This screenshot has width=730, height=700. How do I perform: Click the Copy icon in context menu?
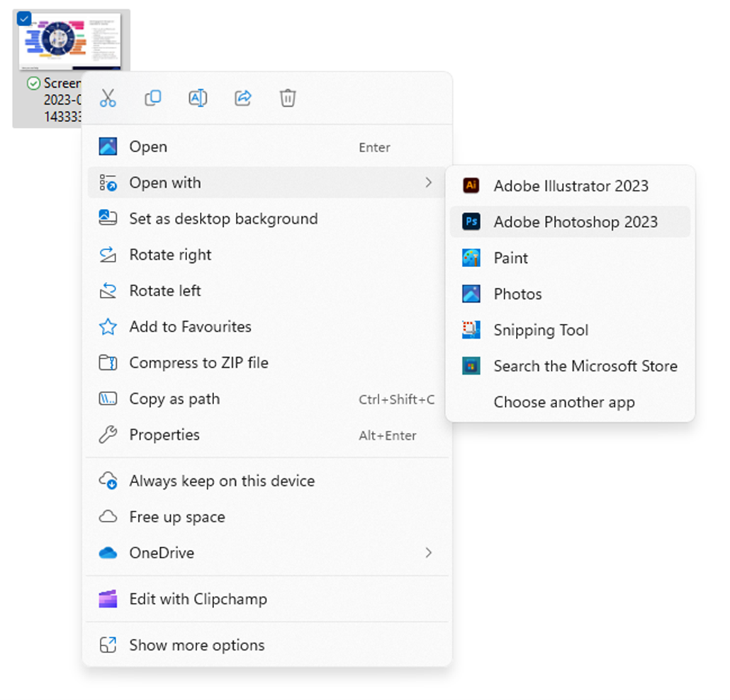click(x=152, y=98)
